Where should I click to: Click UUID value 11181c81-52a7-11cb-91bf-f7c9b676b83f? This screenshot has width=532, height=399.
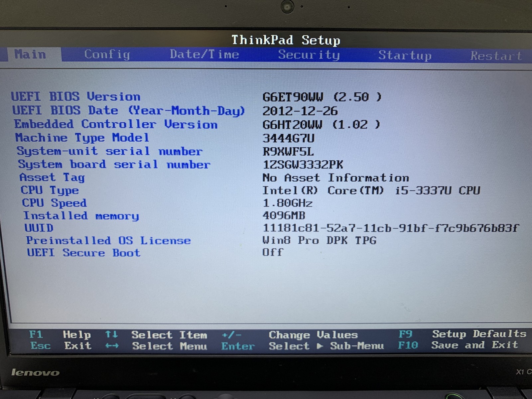click(390, 228)
